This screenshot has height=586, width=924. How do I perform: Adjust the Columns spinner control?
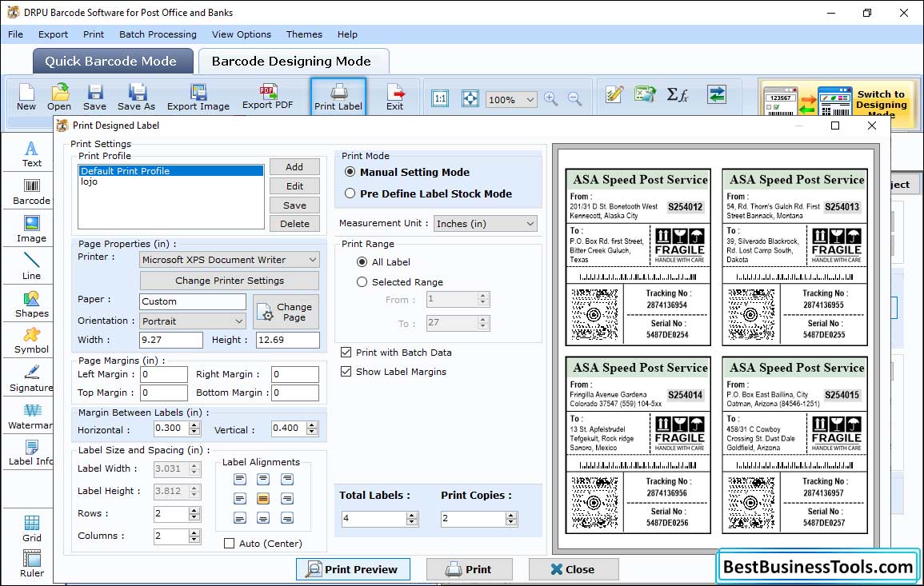pyautogui.click(x=194, y=536)
